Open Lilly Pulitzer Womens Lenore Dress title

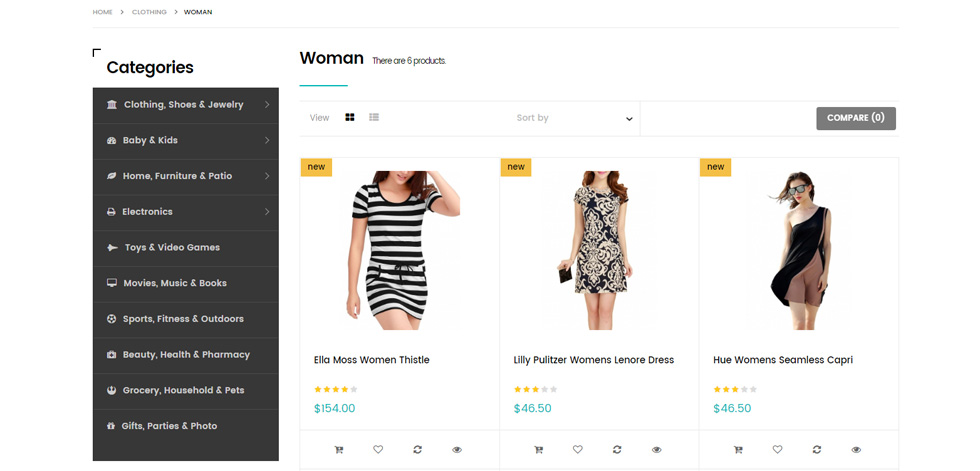(x=594, y=360)
